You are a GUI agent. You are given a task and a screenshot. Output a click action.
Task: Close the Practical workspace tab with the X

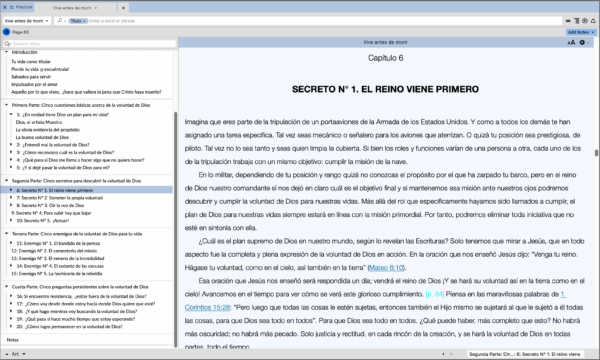(x=5, y=7)
